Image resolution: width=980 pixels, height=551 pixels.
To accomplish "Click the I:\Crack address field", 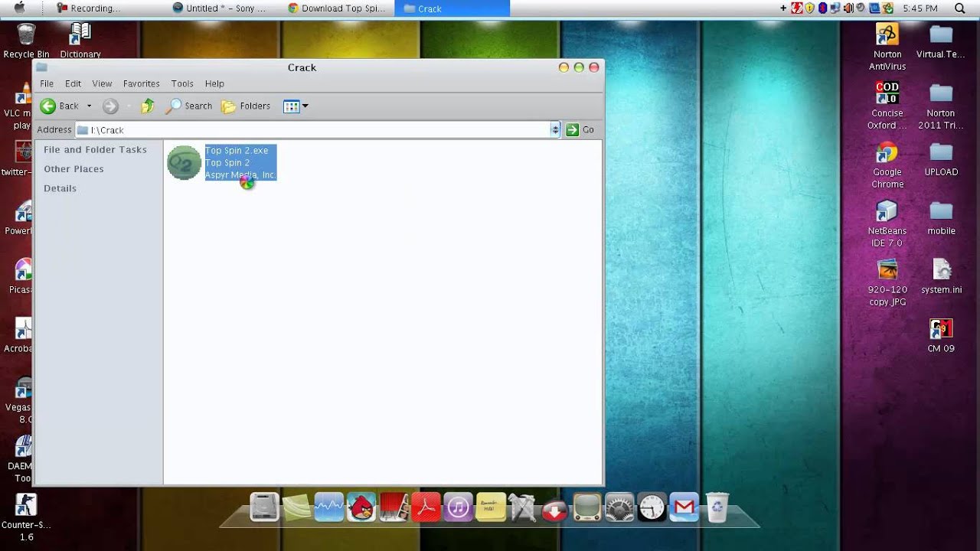I will point(312,129).
